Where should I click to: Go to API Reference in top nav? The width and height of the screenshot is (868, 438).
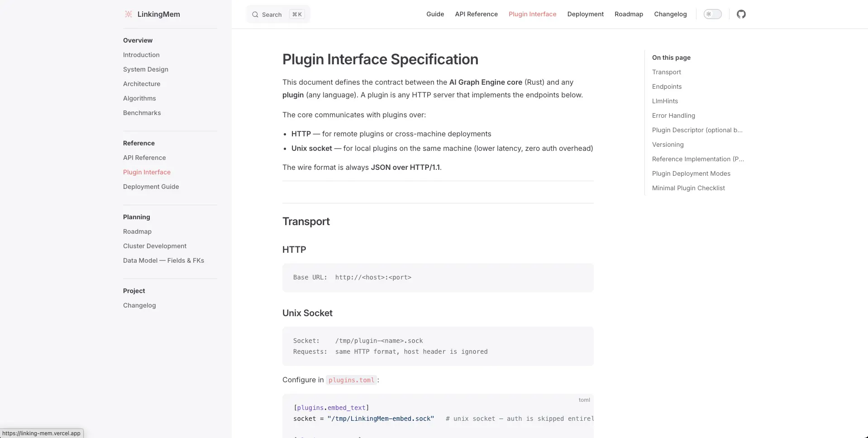tap(476, 14)
